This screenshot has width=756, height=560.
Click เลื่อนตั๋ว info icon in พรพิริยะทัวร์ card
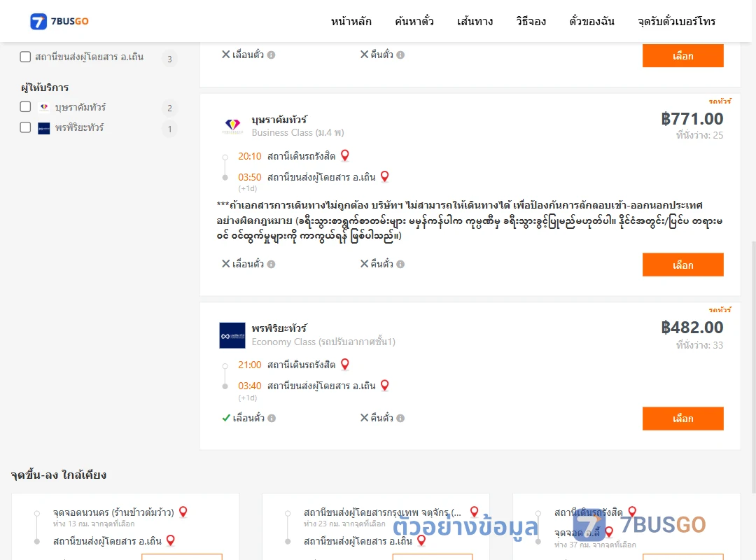(272, 418)
